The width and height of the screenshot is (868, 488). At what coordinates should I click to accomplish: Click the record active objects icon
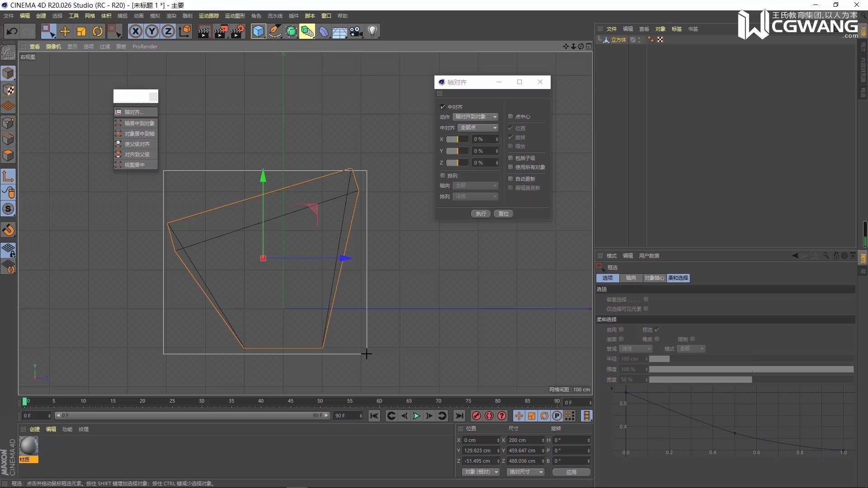pos(476,416)
